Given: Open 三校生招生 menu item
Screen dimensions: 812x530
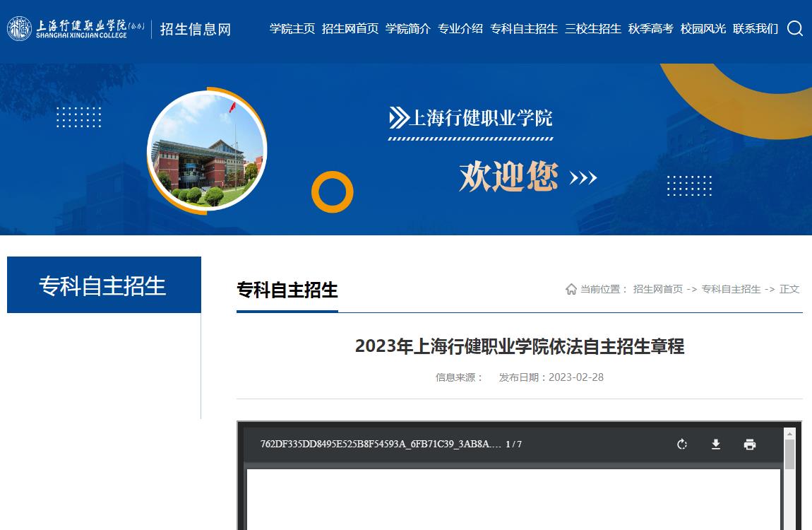Looking at the screenshot, I should click(593, 29).
